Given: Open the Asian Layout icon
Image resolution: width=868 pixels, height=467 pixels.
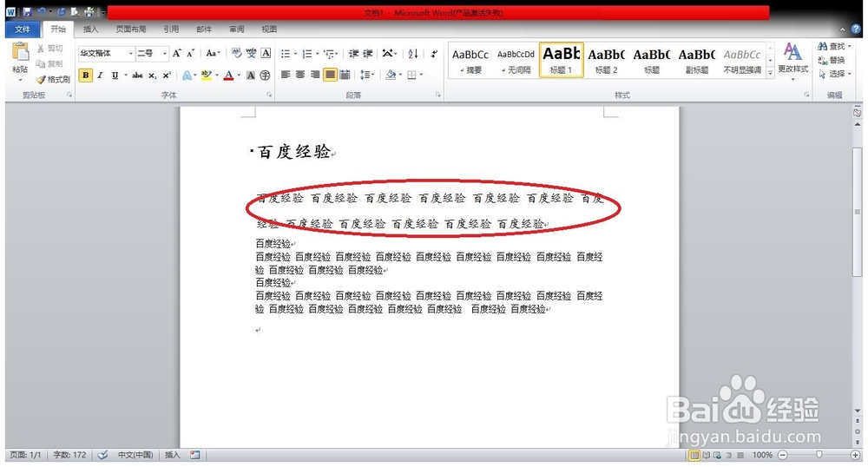Looking at the screenshot, I should 388,54.
